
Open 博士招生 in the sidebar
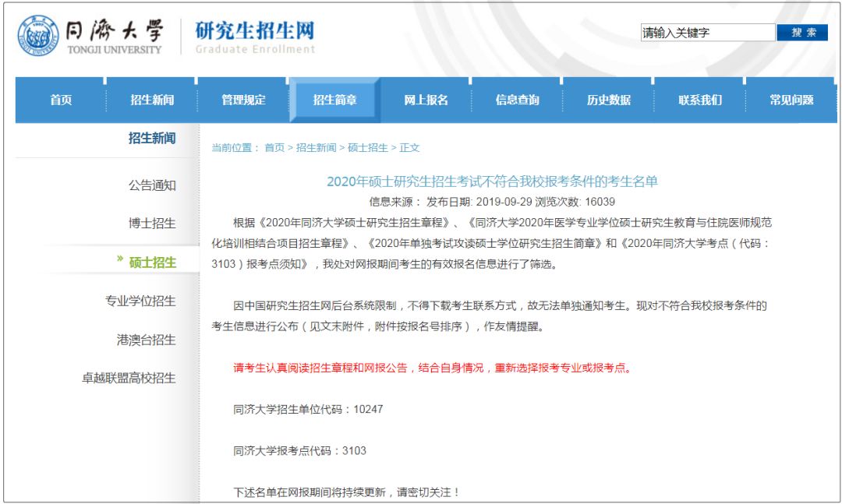point(152,224)
